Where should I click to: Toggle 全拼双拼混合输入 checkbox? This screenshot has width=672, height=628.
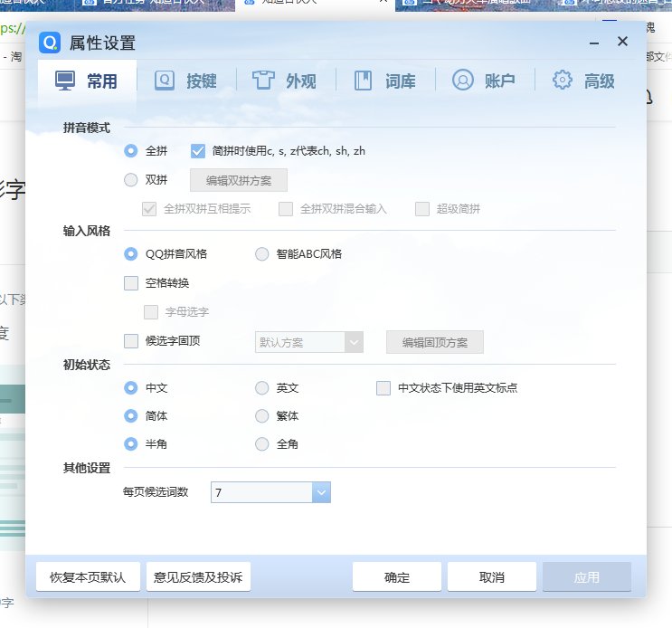click(x=286, y=209)
